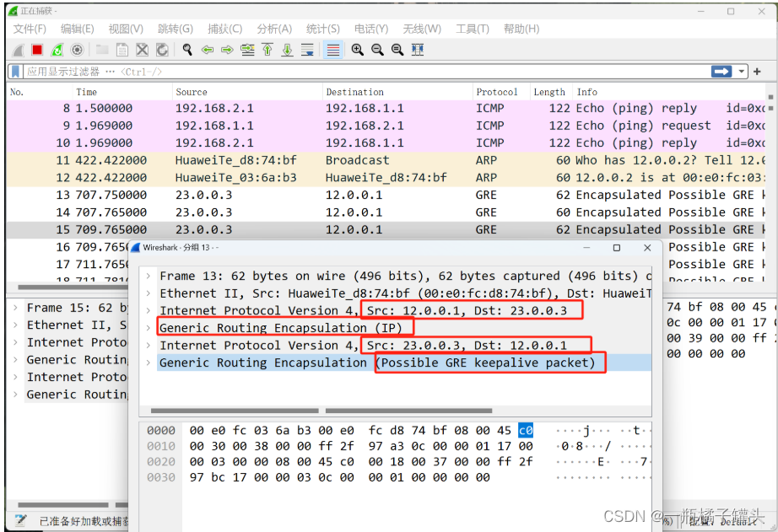This screenshot has width=778, height=532.
Task: Open the 统计(S) menu
Action: click(x=323, y=28)
